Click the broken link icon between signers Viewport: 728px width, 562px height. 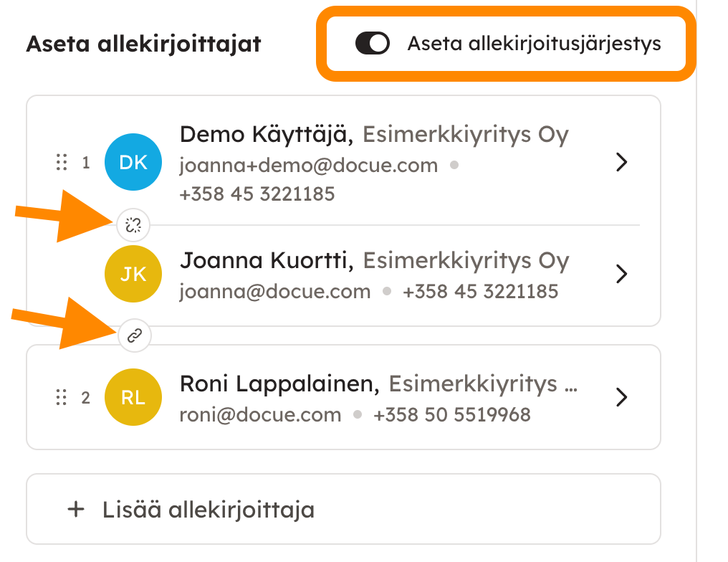click(133, 226)
